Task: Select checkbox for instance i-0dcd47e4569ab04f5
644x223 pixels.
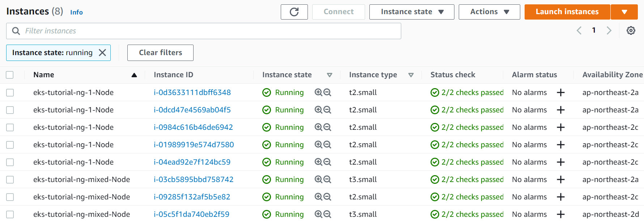Action: pos(10,110)
